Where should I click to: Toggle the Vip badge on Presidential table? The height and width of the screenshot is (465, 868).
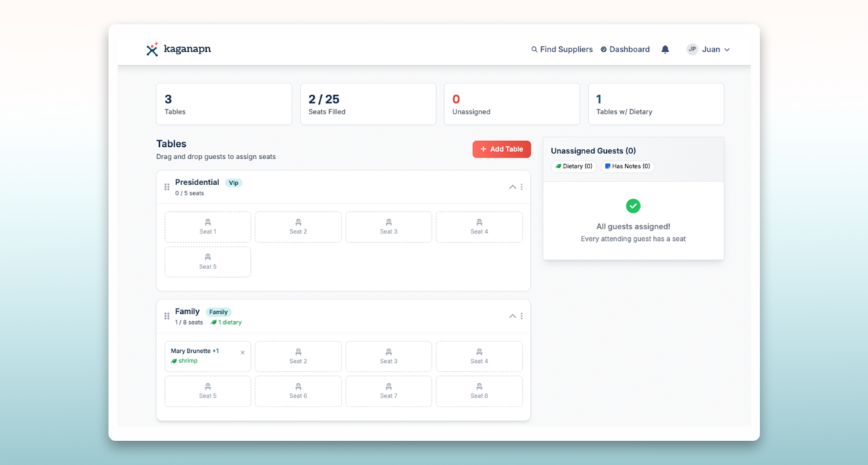pos(233,182)
